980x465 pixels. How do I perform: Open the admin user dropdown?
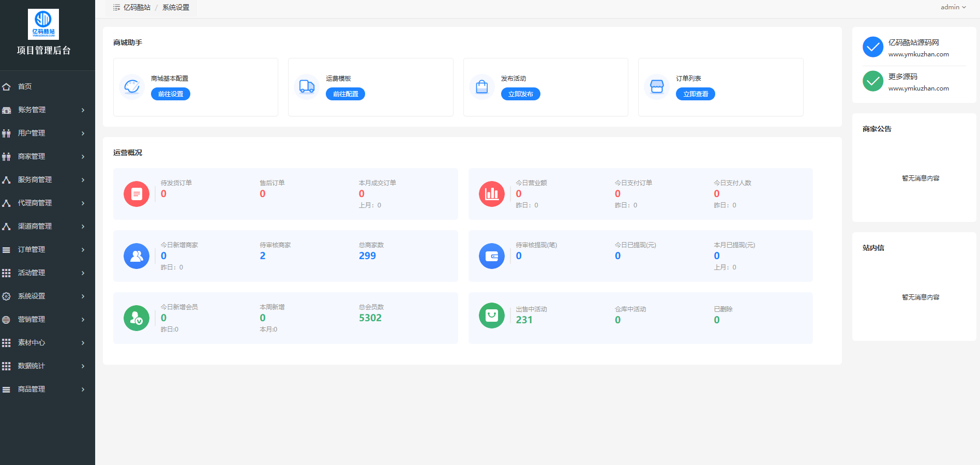click(953, 7)
